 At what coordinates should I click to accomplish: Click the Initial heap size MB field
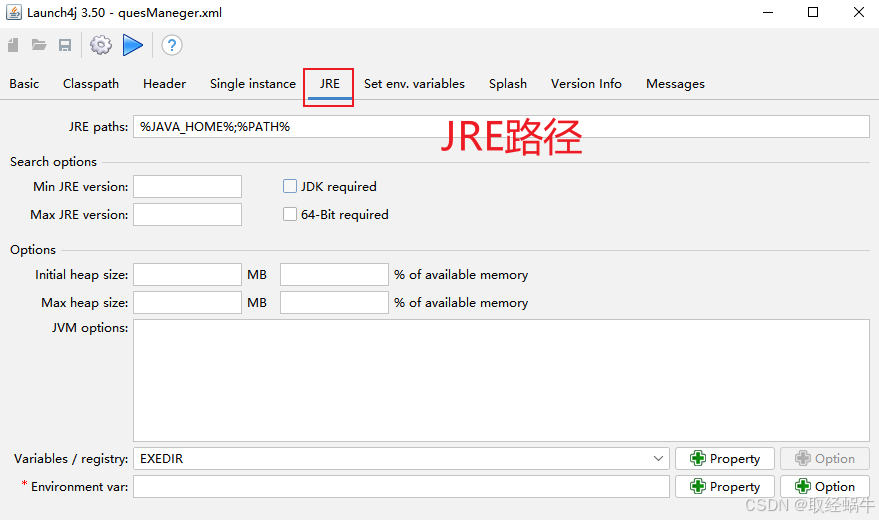(x=187, y=275)
